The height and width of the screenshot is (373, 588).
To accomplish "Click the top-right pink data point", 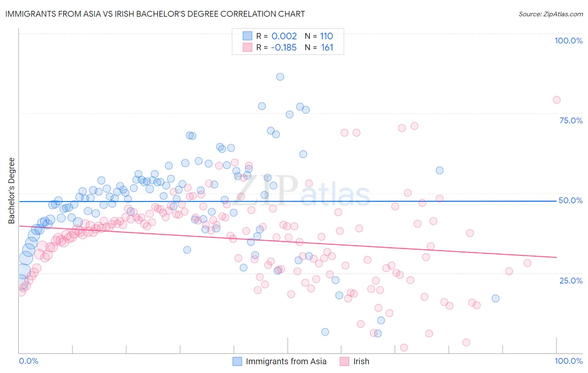I will [x=557, y=100].
